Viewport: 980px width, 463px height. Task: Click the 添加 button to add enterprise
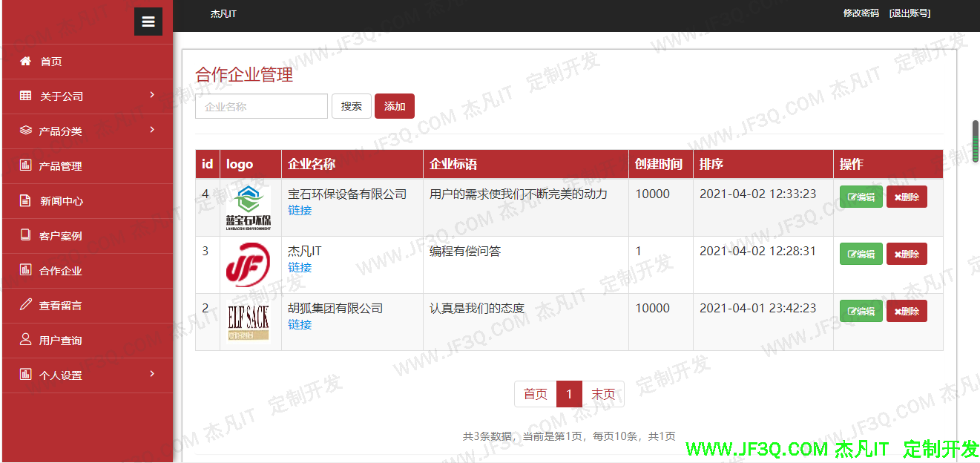(x=394, y=106)
